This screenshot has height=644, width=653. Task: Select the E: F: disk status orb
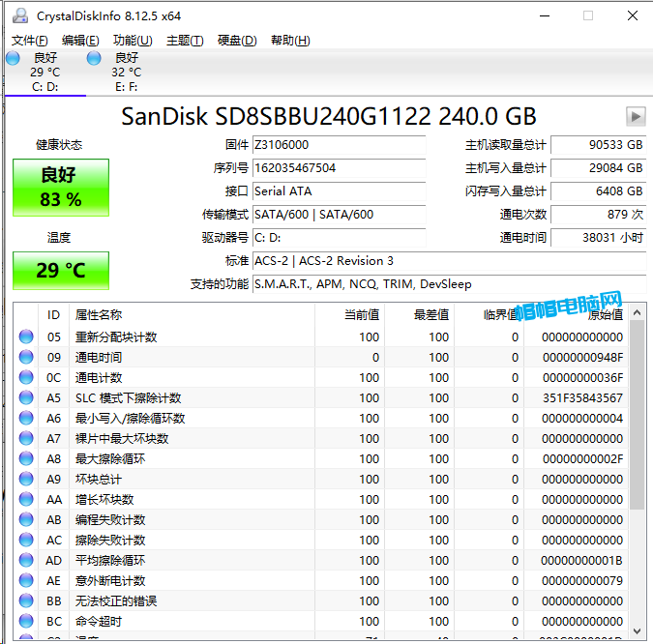94,58
